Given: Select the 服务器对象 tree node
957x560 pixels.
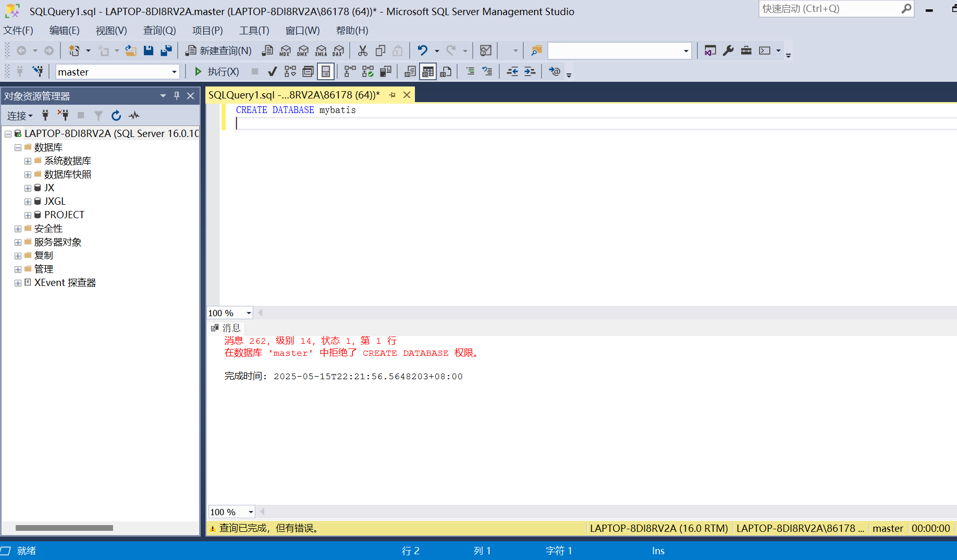Looking at the screenshot, I should 58,242.
